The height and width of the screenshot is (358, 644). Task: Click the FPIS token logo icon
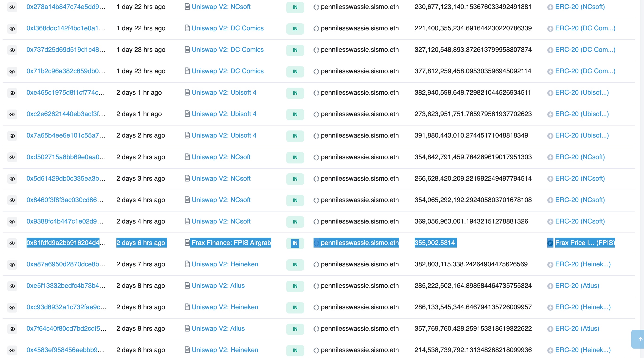tap(550, 243)
